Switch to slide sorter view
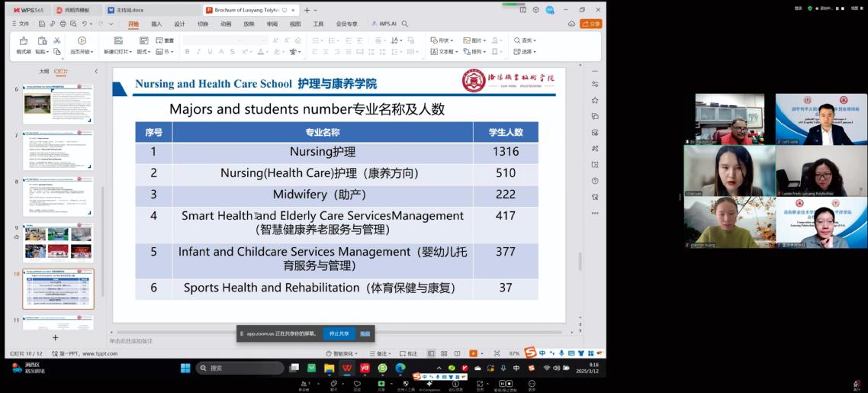Screen dimensions: 868x393 click(x=443, y=353)
